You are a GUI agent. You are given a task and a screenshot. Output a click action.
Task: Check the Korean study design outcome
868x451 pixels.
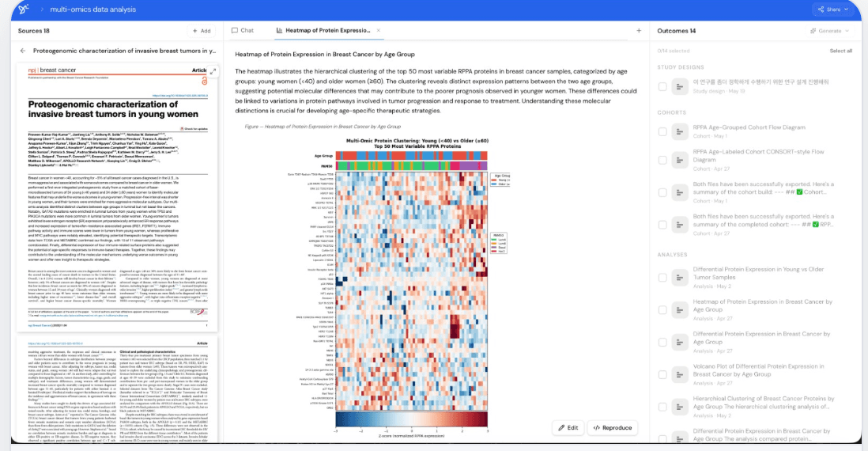[x=662, y=86]
